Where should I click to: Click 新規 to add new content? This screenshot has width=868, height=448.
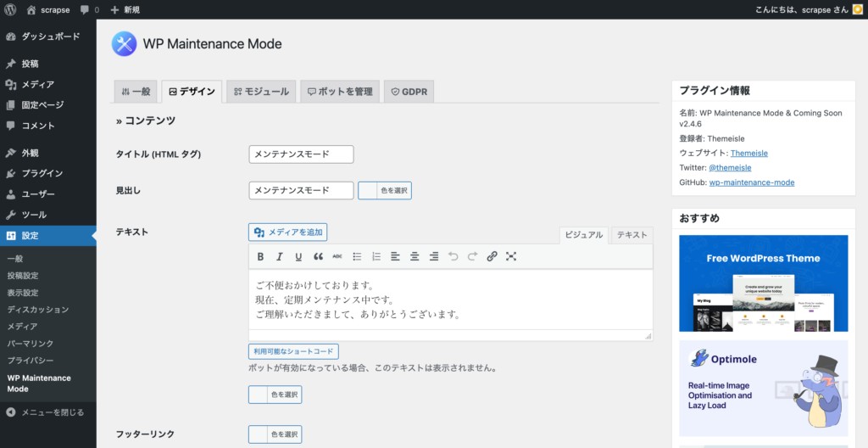click(125, 9)
